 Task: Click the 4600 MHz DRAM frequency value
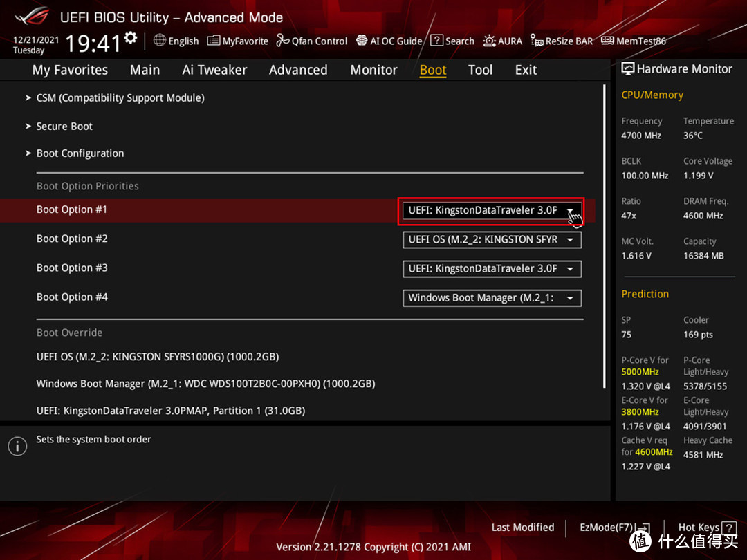point(703,216)
